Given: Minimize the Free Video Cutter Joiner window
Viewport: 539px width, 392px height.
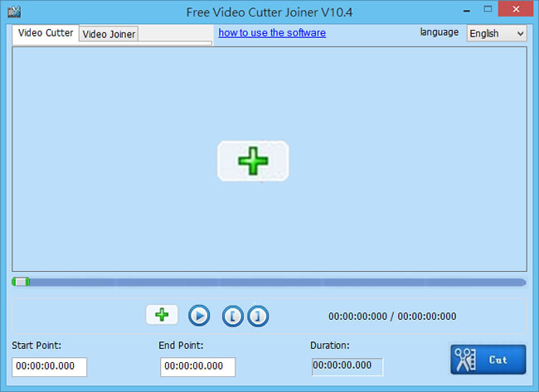Looking at the screenshot, I should tap(467, 11).
